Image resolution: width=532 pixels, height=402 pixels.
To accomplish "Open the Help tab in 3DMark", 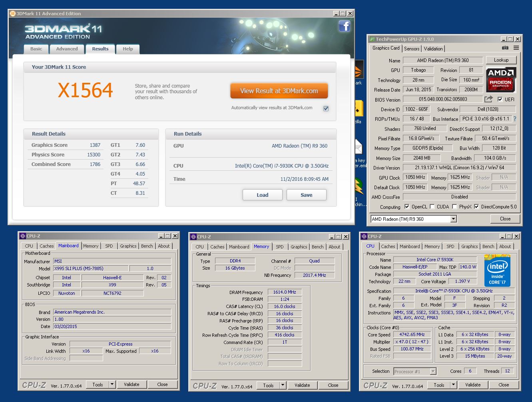I will point(128,49).
